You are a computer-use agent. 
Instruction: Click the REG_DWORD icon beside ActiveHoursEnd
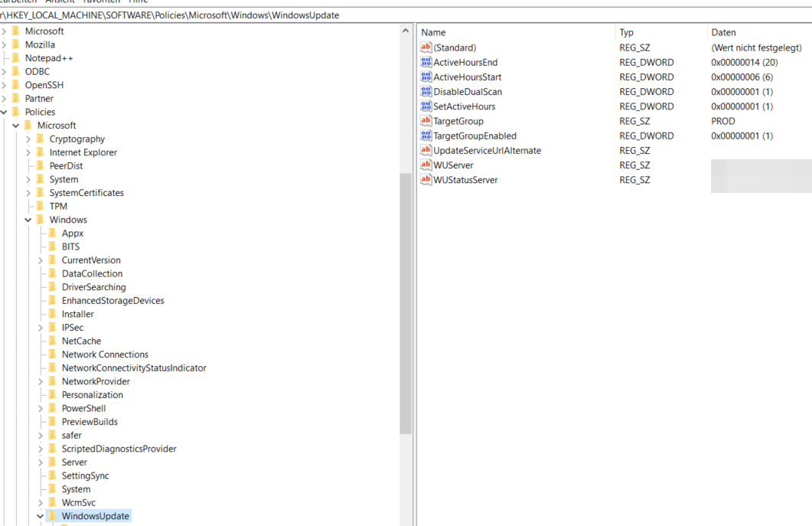click(426, 62)
